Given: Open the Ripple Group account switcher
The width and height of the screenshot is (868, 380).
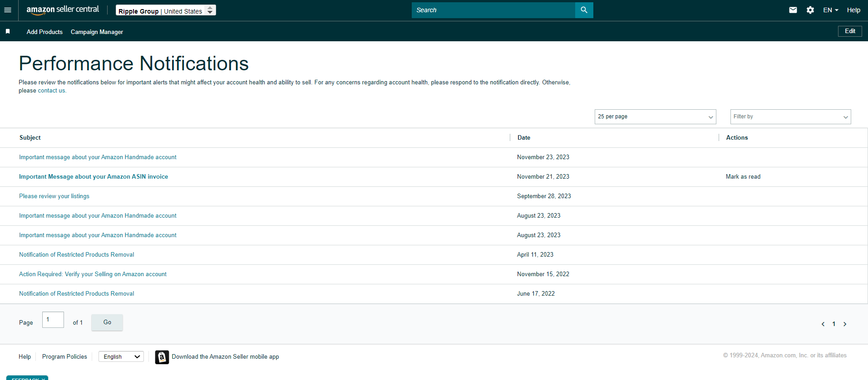Looking at the screenshot, I should [166, 10].
